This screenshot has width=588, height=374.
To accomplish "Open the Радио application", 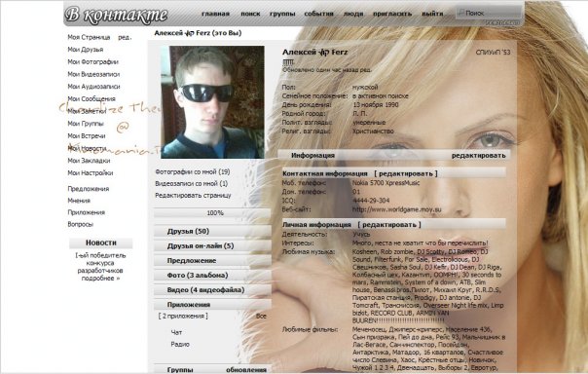I will (180, 345).
